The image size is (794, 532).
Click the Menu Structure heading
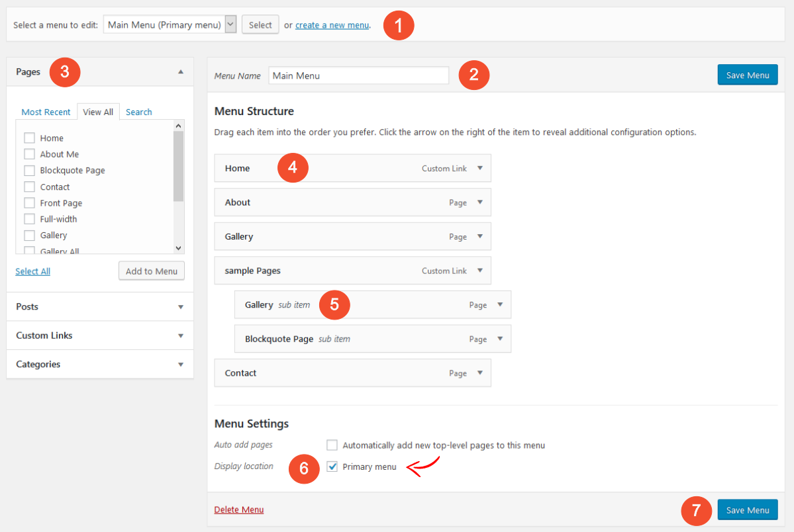coord(254,111)
